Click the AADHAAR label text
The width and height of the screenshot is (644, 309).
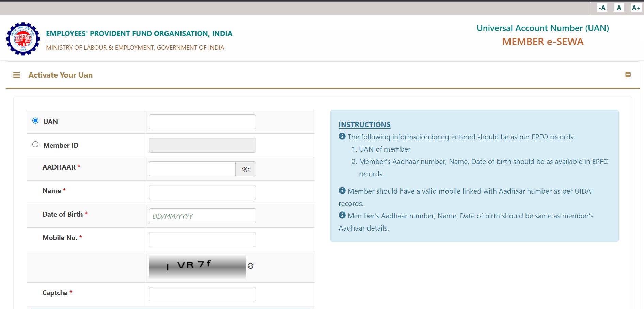point(59,167)
